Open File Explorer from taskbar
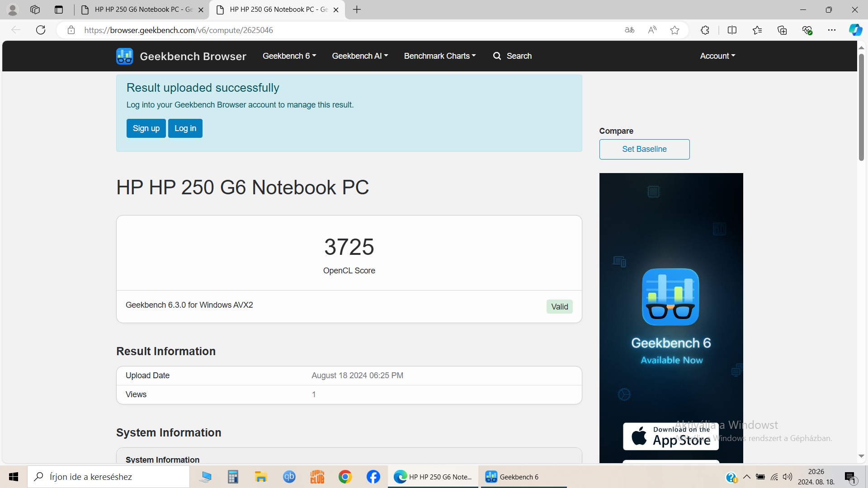 [x=261, y=477]
